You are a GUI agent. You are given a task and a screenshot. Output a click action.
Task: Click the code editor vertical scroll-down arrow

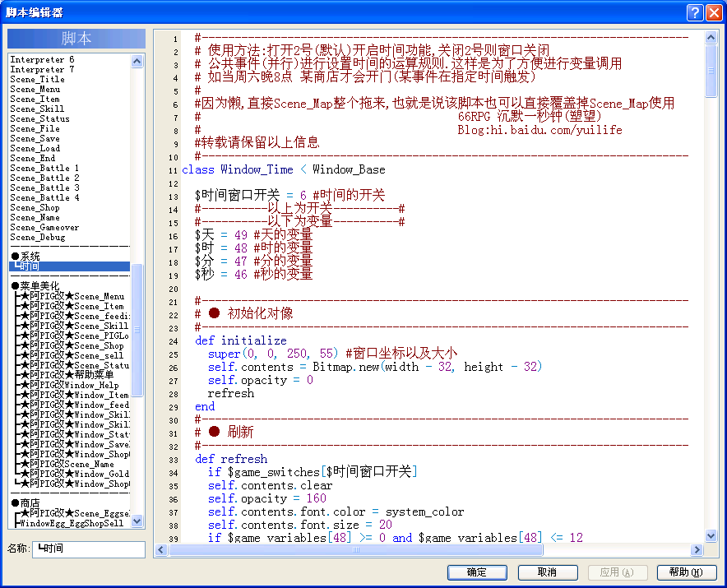pos(711,535)
